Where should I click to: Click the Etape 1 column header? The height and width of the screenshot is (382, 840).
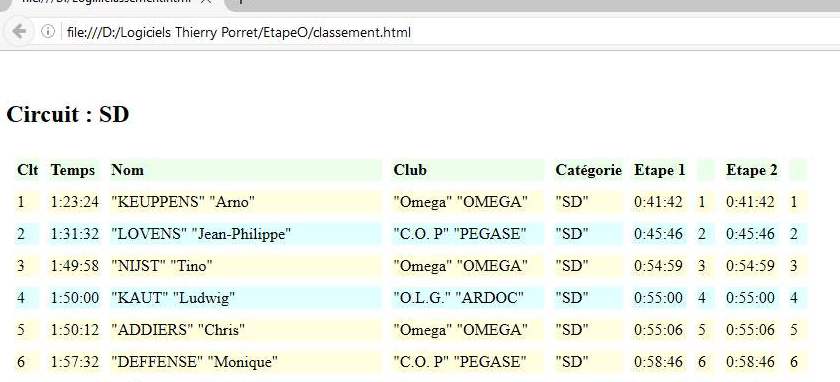tap(659, 170)
